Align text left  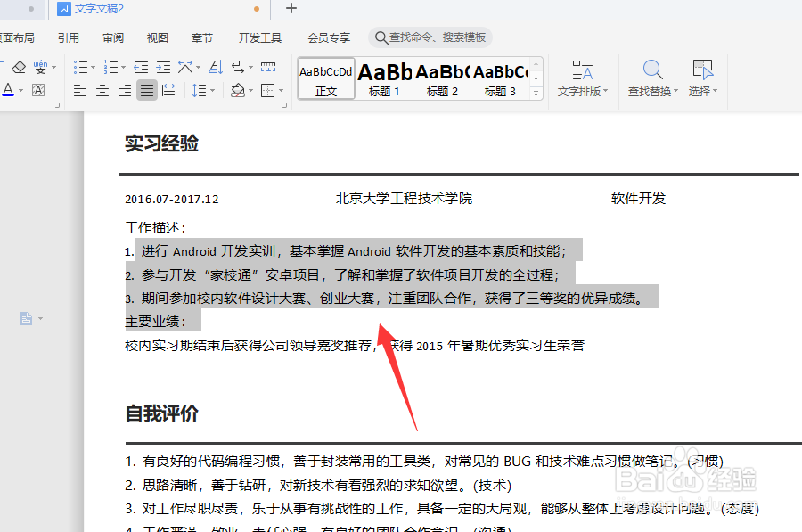[80, 91]
